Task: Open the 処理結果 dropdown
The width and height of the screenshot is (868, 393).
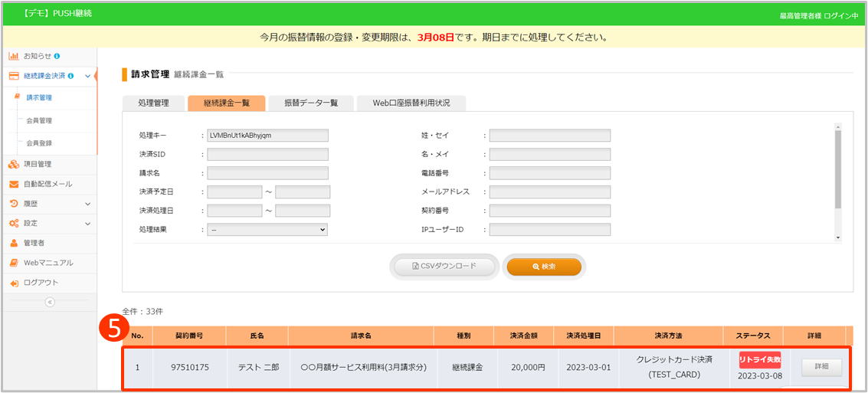Action: click(x=267, y=229)
